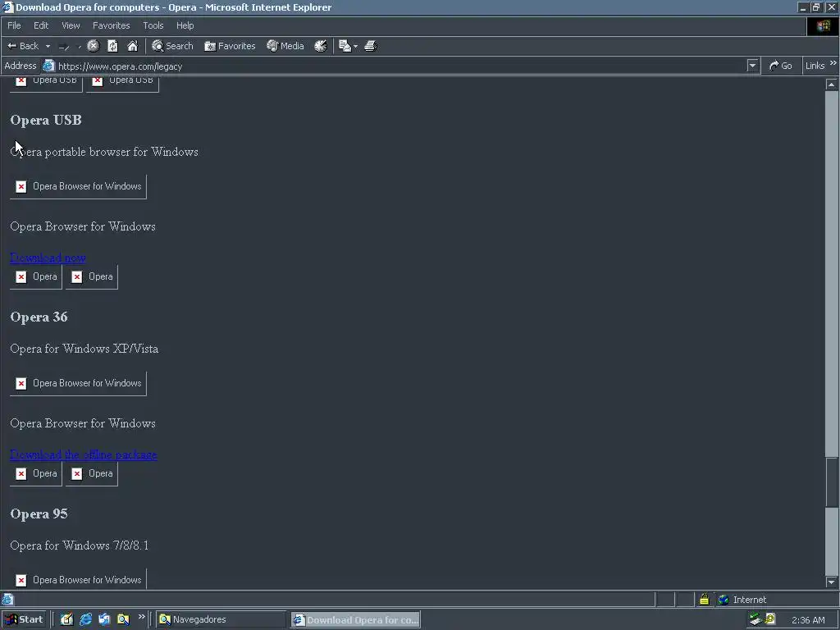Expand the Links toolbar chevron
The height and width of the screenshot is (630, 840).
click(x=833, y=63)
